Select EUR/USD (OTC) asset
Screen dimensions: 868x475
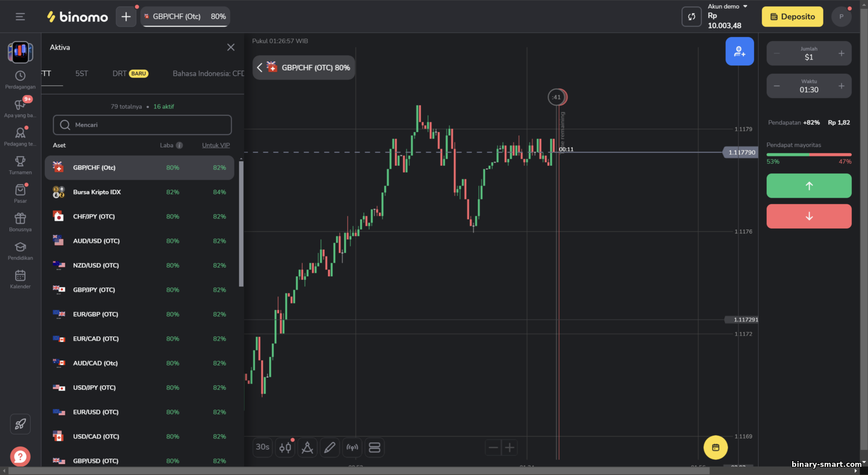coord(139,412)
